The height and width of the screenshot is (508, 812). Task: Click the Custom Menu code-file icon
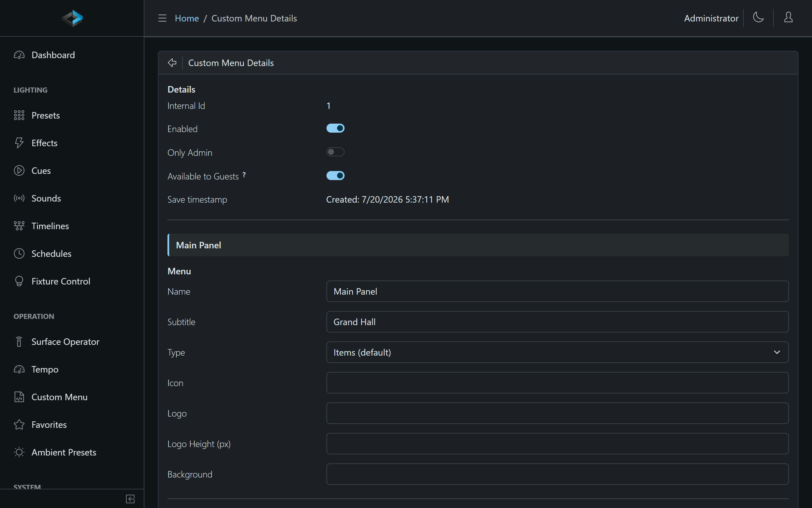19,397
